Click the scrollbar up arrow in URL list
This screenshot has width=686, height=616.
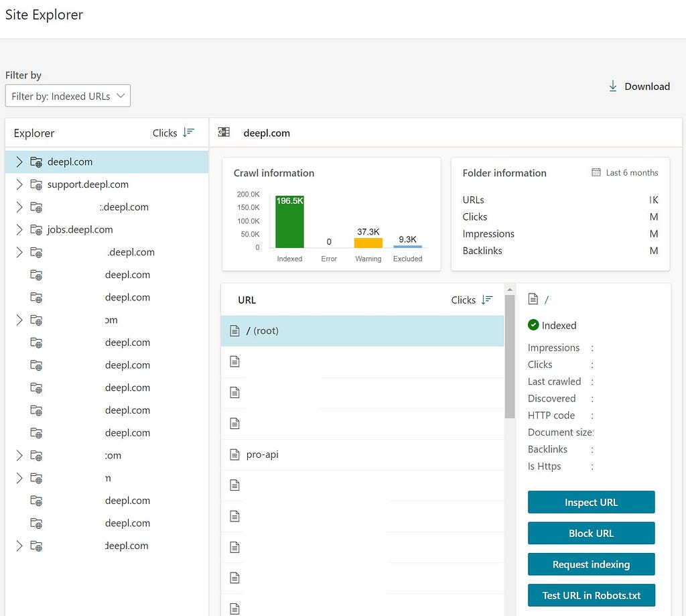coord(510,290)
